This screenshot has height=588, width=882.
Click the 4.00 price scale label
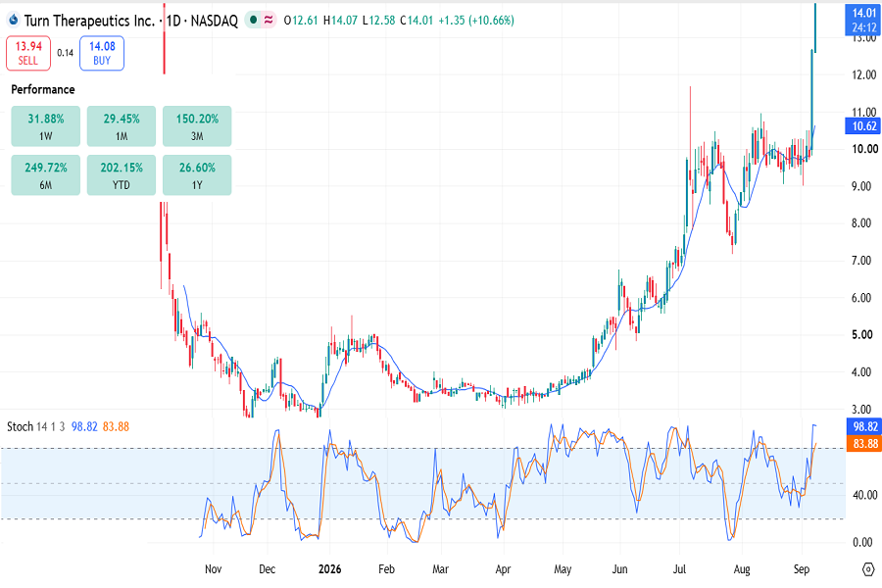pyautogui.click(x=861, y=372)
